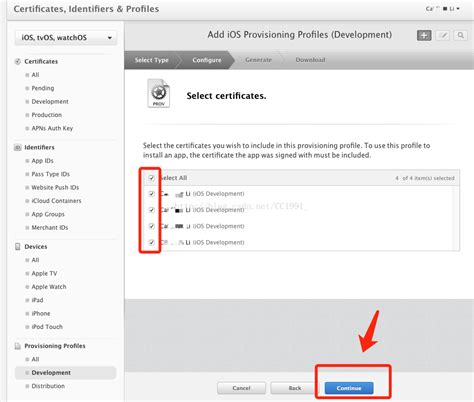
Task: Go to the Select Type step
Action: pyautogui.click(x=152, y=60)
